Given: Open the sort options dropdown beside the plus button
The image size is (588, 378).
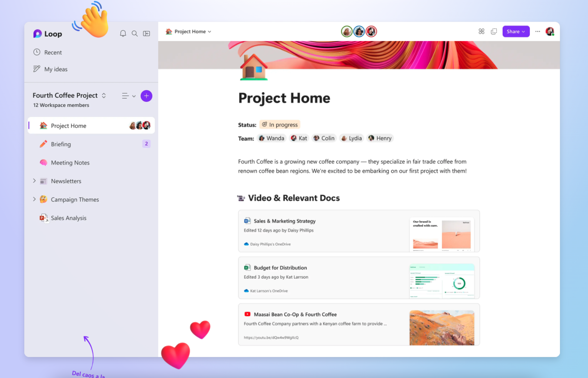Looking at the screenshot, I should [x=127, y=96].
